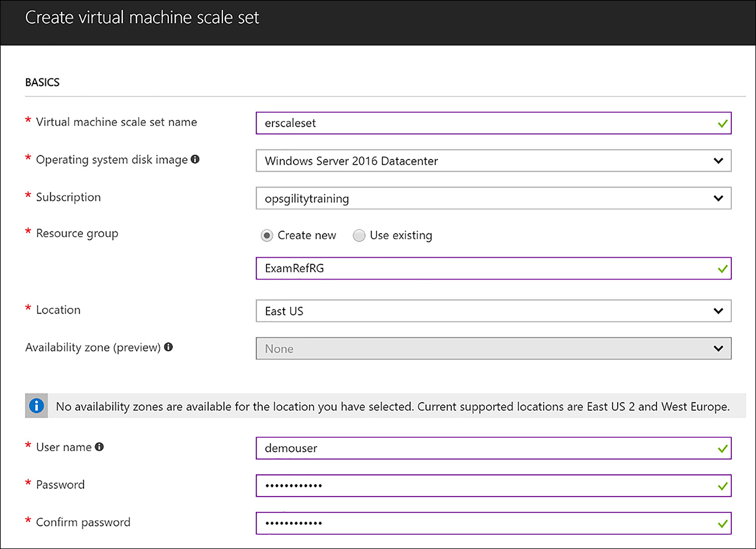756x549 pixels.
Task: Open the Operating system disk image dropdown
Action: (494, 161)
